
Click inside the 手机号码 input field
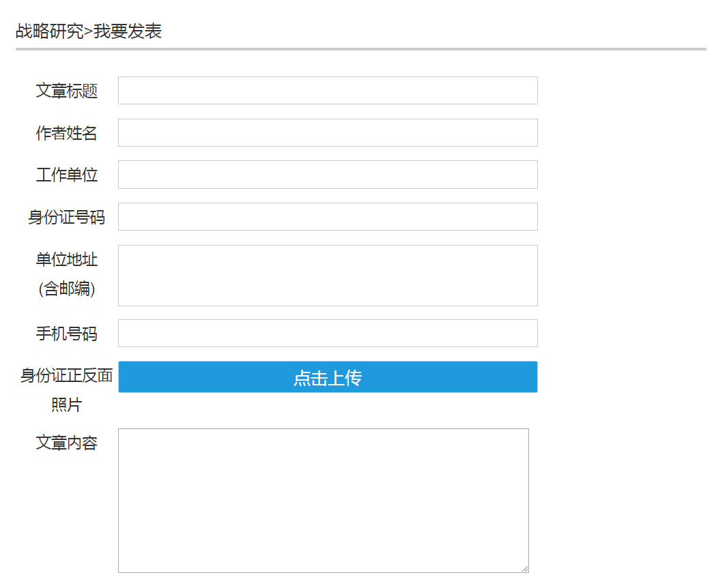328,333
